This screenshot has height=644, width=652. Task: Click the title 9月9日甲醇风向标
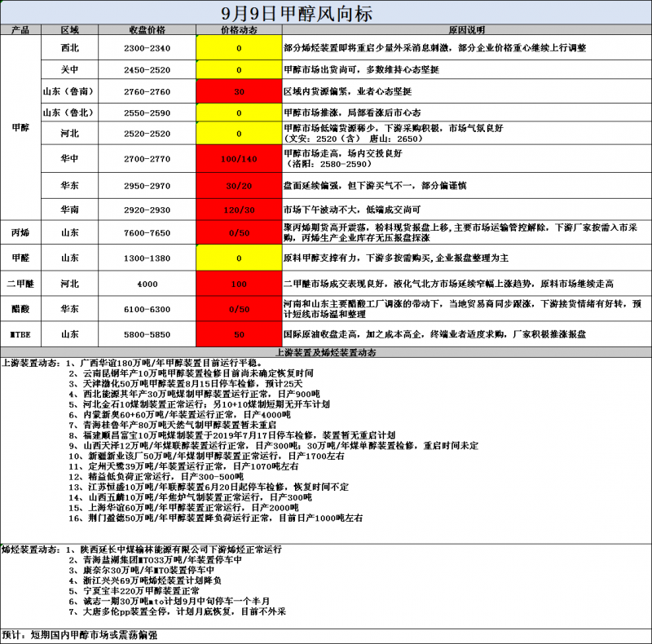297,13
